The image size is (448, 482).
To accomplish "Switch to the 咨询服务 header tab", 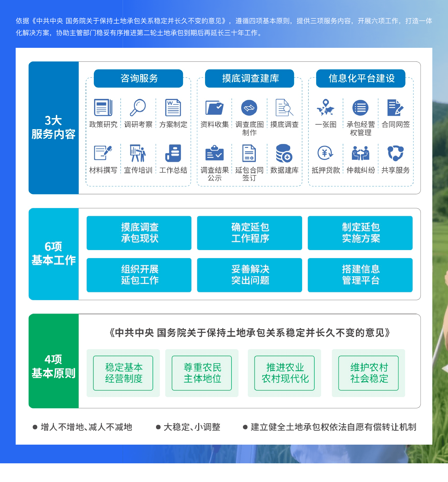I will (138, 78).
